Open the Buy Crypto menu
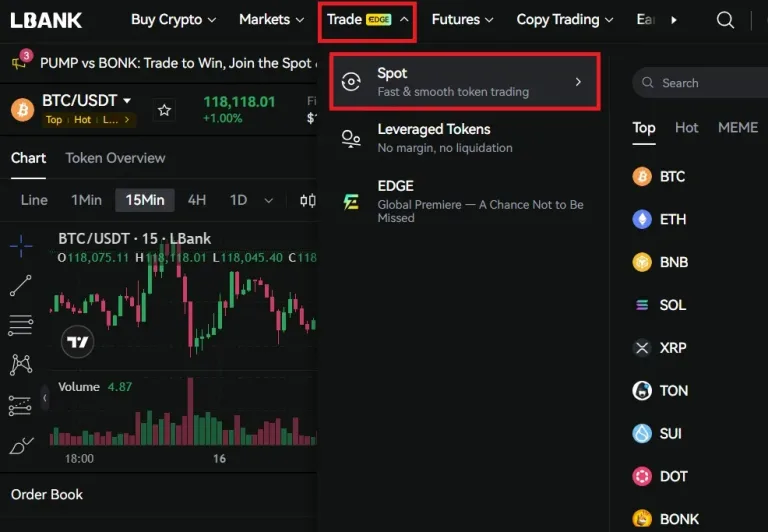 point(173,20)
